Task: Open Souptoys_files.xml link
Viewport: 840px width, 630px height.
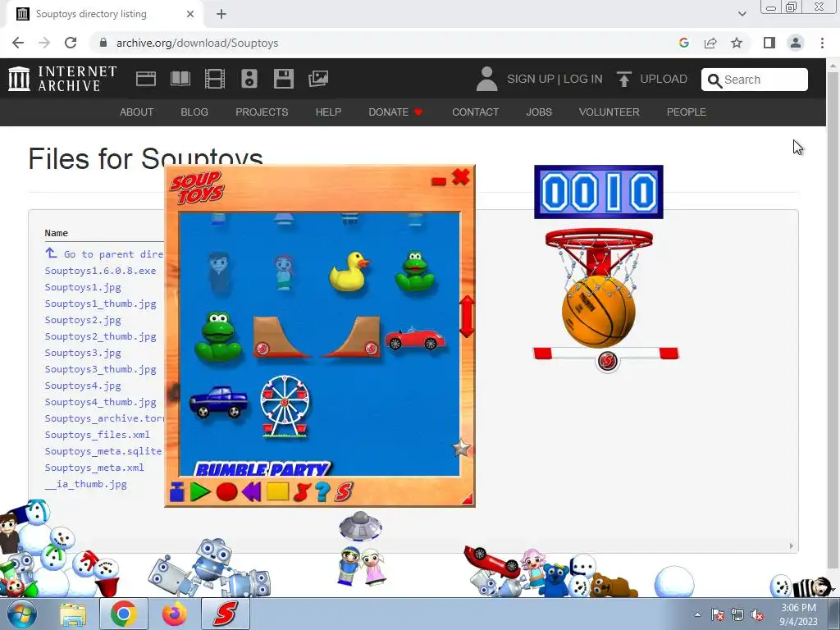Action: point(97,435)
